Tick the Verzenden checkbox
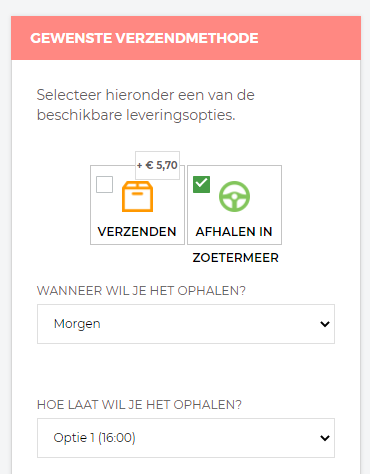The image size is (370, 474). (x=104, y=184)
